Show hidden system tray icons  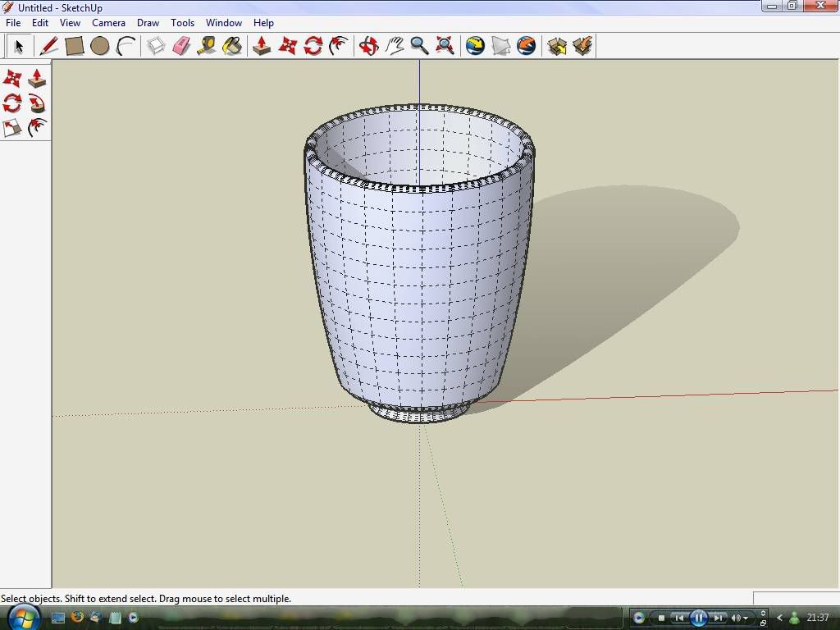click(779, 618)
